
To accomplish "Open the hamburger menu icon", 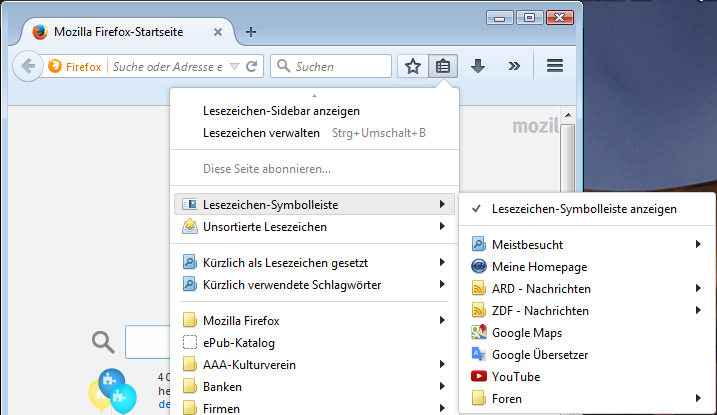I will (555, 67).
